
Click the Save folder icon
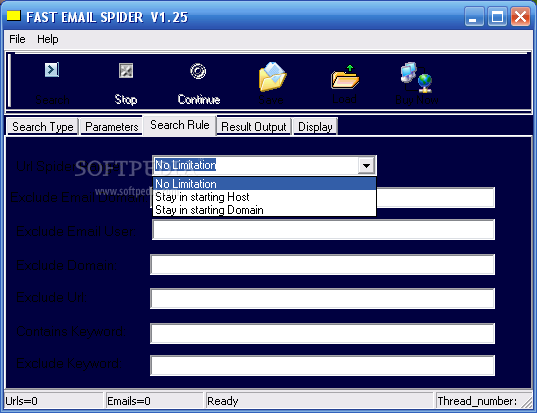click(272, 77)
